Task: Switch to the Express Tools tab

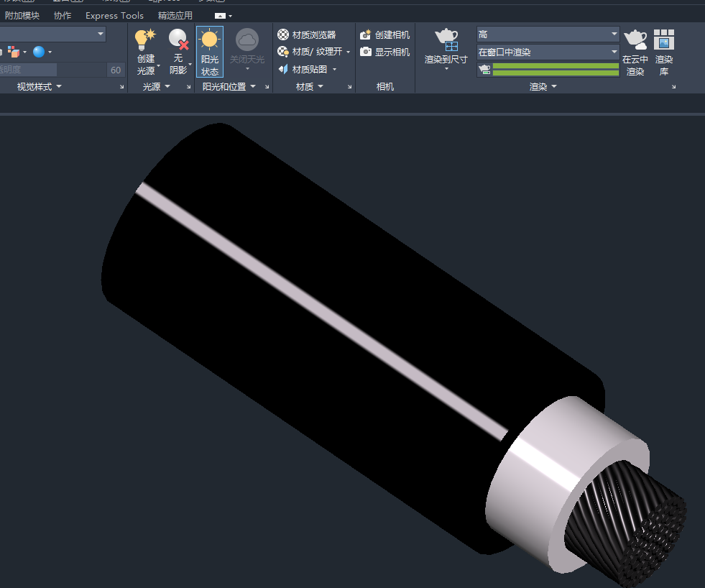Action: (114, 15)
